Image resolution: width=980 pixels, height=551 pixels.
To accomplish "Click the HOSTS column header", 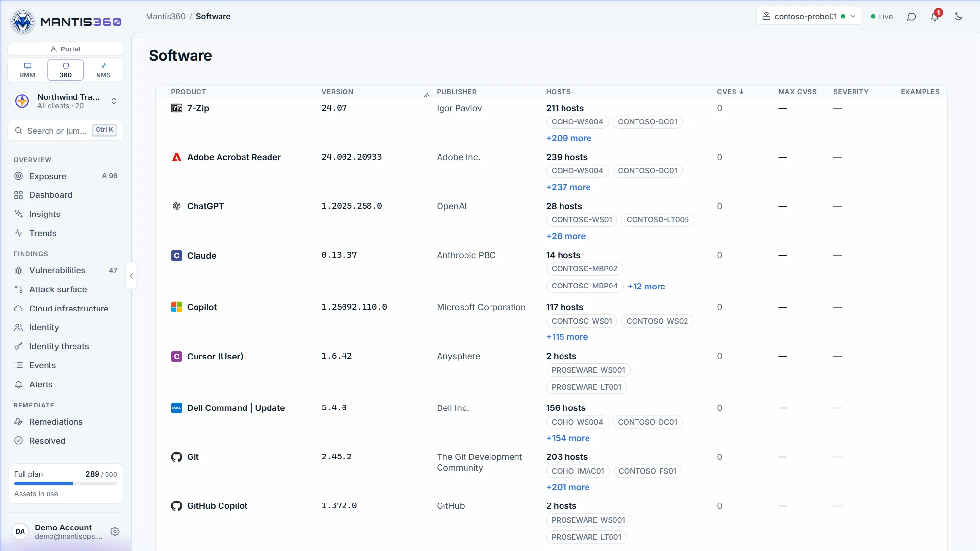I will point(559,92).
